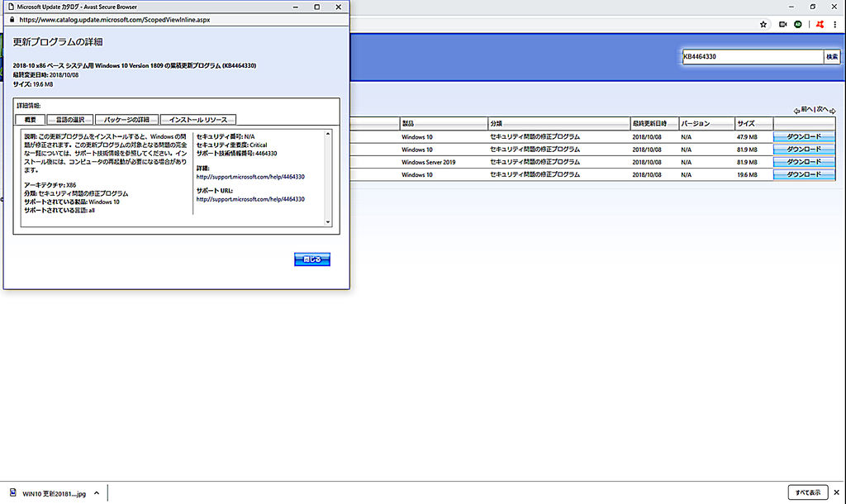
Task: Select the 概要 tab
Action: tap(31, 120)
